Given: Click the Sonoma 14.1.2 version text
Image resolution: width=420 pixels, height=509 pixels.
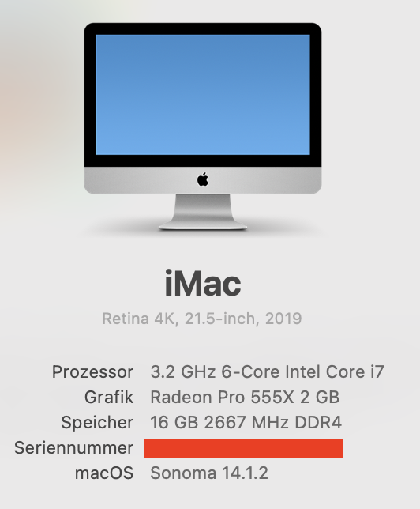Looking at the screenshot, I should (x=209, y=473).
